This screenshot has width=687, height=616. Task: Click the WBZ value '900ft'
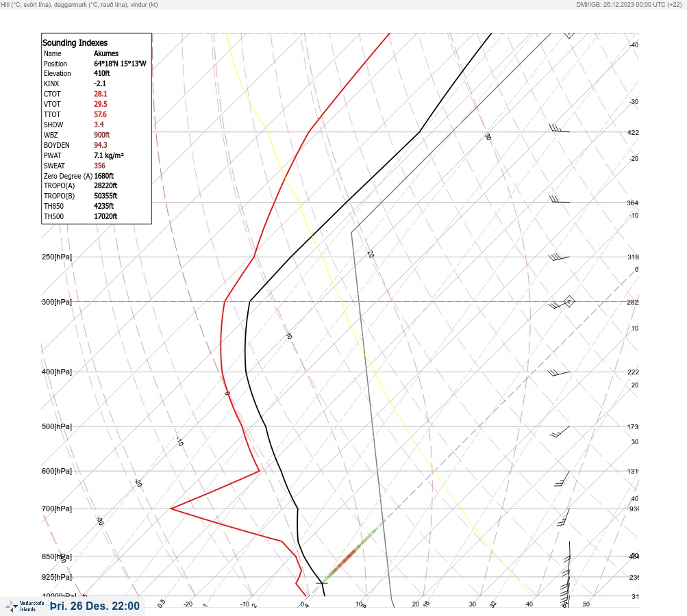[x=101, y=135]
